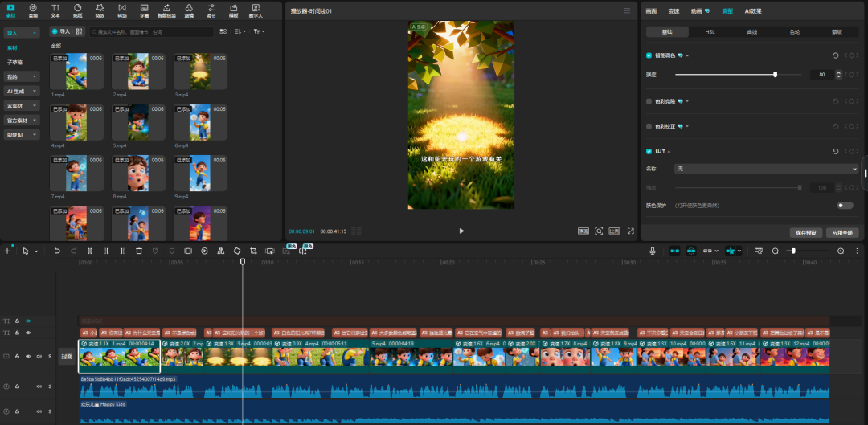This screenshot has height=425, width=868.
Task: Expand the AI 生成 sidebar section
Action: coord(22,92)
